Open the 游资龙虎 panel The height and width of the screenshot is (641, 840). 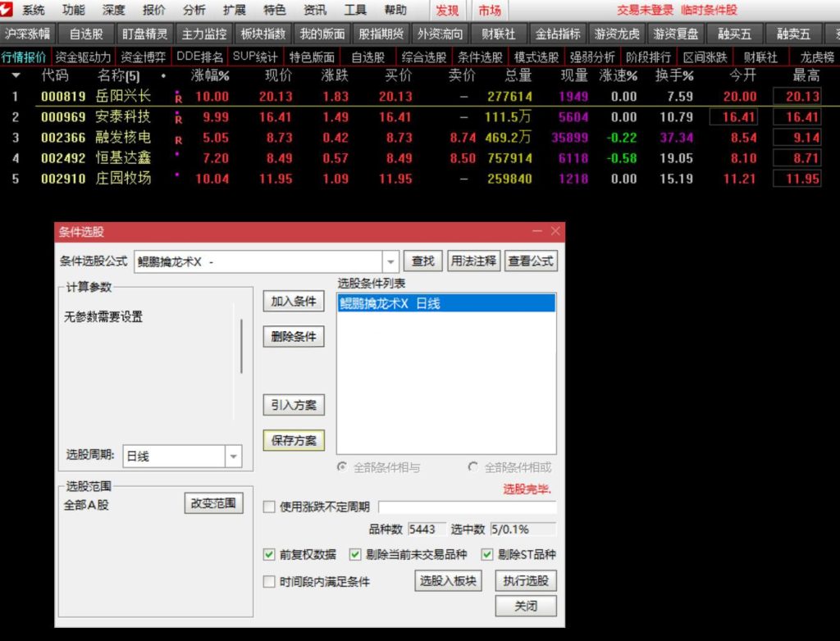click(x=619, y=34)
